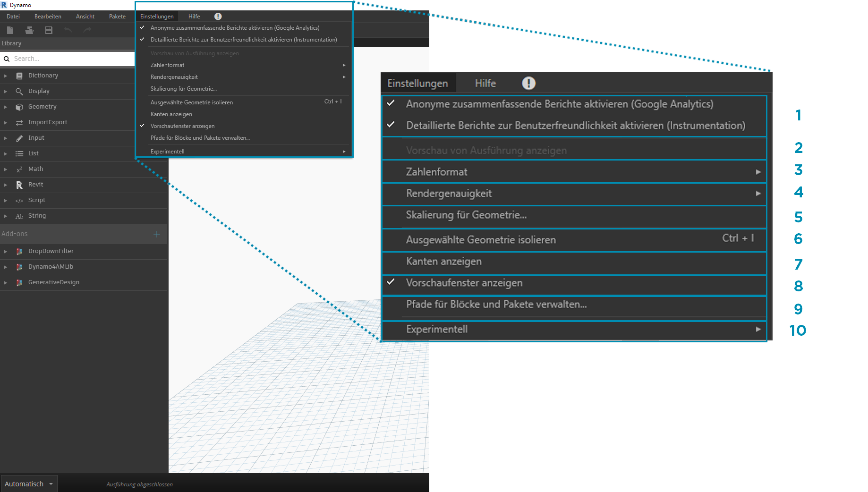The image size is (868, 492).
Task: Uncheck Google Analytics reports in the enlarged callout
Action: click(x=574, y=104)
